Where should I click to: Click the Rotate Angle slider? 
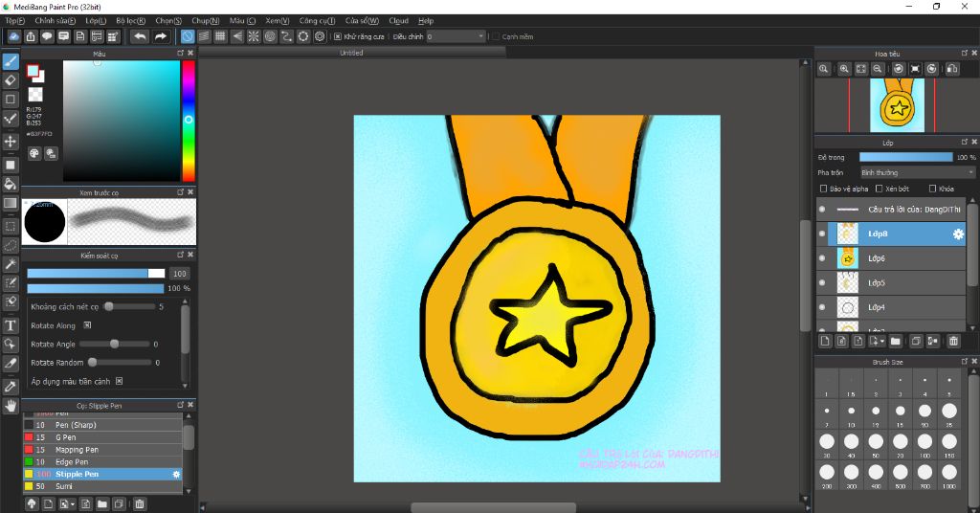coord(115,344)
